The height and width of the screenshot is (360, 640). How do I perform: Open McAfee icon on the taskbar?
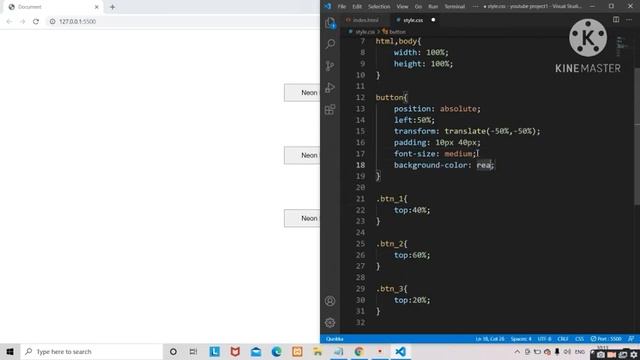click(x=235, y=351)
